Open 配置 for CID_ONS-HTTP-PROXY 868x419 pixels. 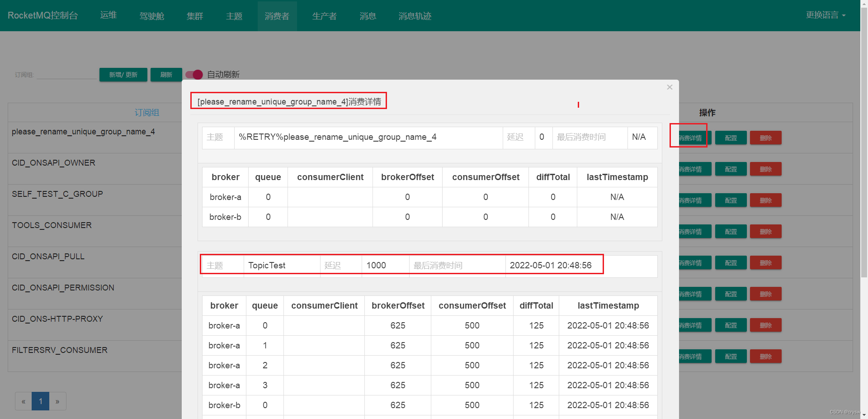pyautogui.click(x=731, y=325)
